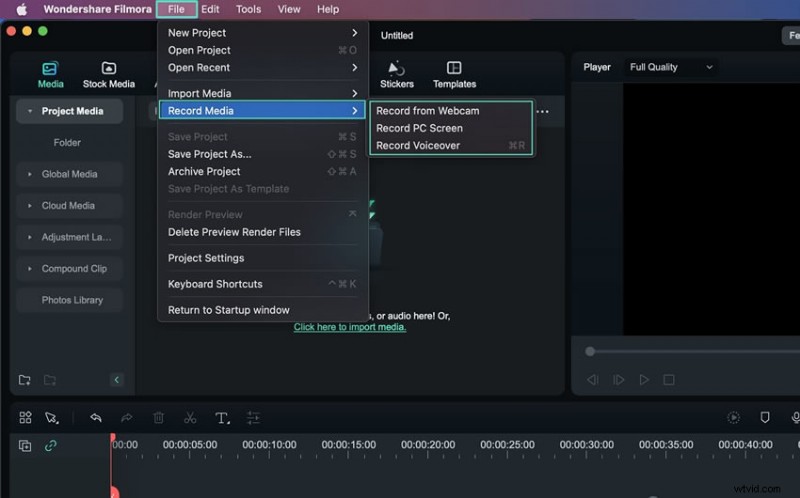The width and height of the screenshot is (800, 498).
Task: Open the Stock Media tab
Action: [x=109, y=74]
